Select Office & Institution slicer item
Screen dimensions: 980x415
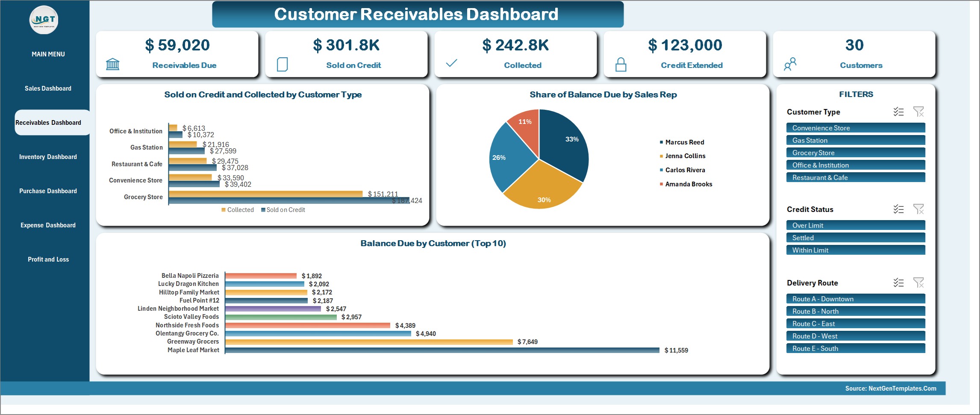tap(856, 165)
